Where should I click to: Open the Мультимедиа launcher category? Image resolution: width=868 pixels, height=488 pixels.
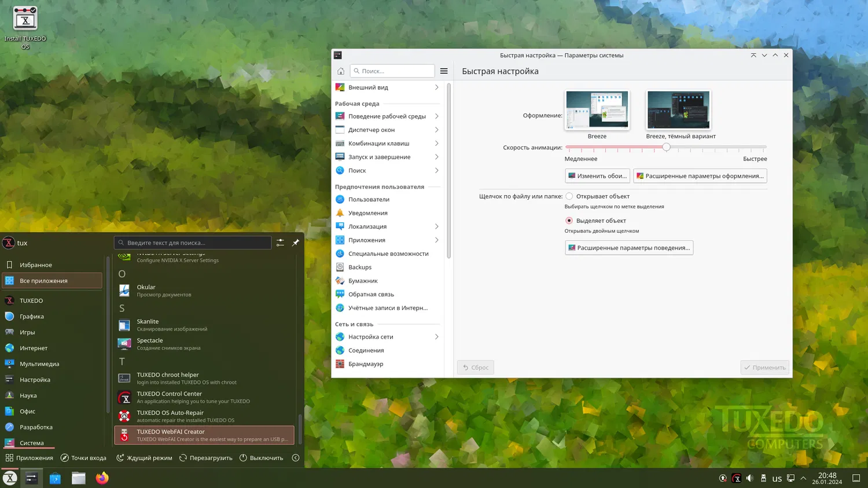pos(52,364)
